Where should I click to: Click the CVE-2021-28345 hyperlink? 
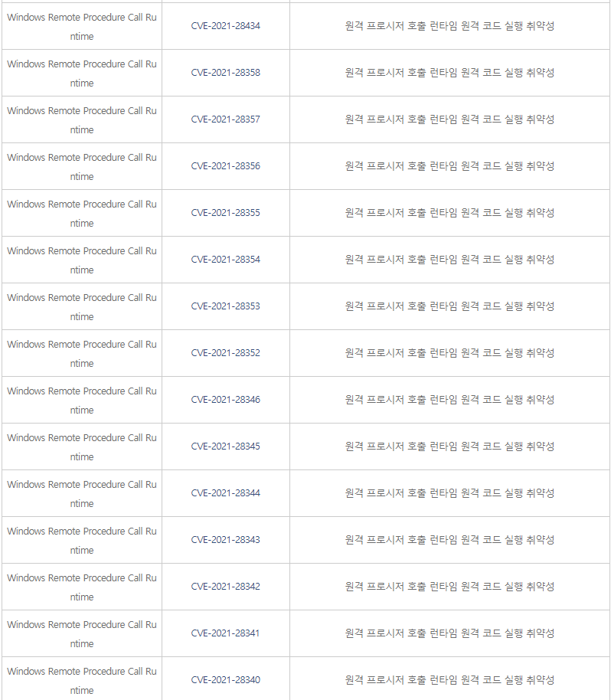(225, 446)
